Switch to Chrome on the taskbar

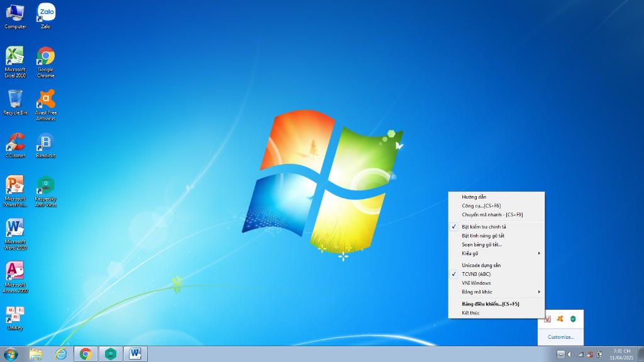click(86, 354)
